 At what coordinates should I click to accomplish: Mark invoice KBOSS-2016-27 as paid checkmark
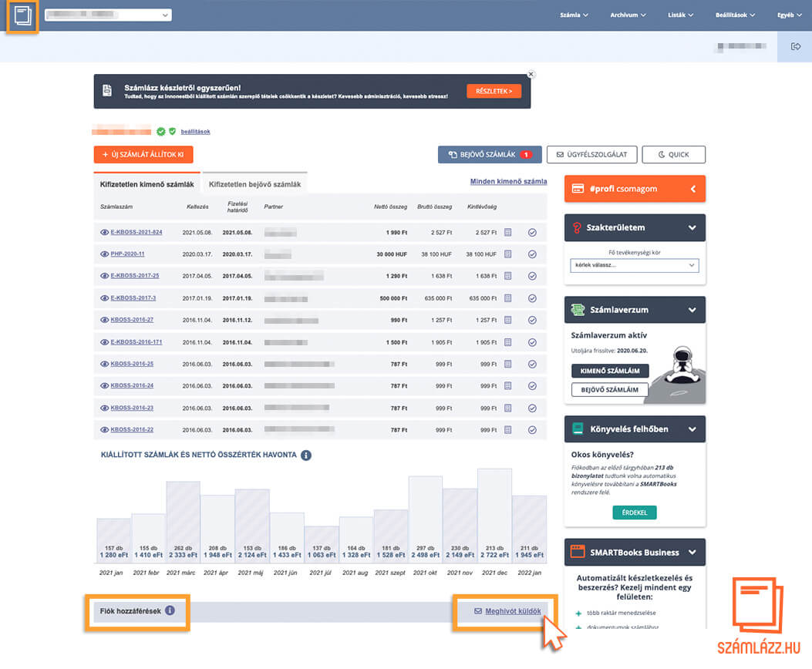point(532,320)
